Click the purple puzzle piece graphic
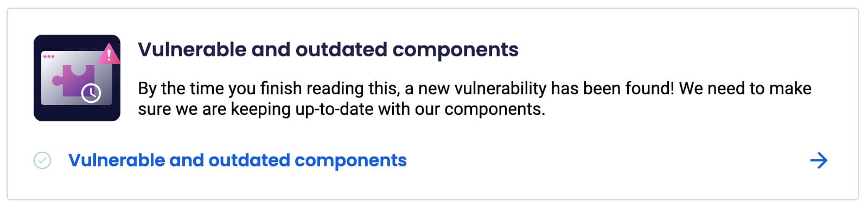 74,80
